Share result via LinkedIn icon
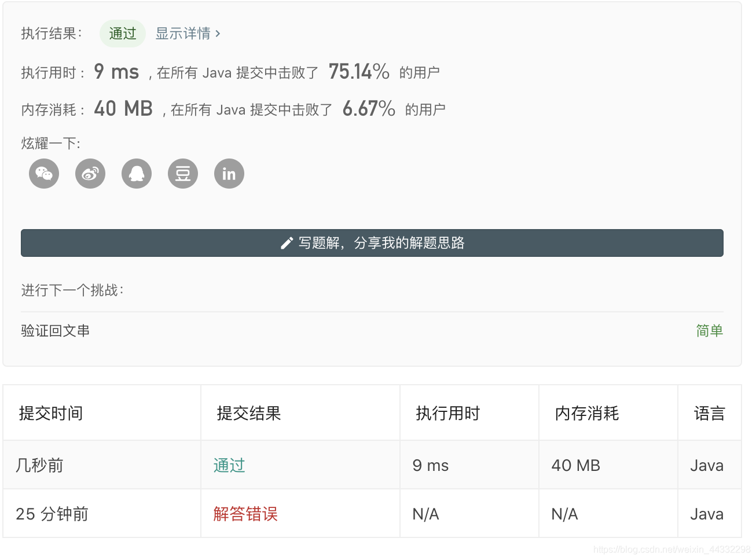Viewport: 756px width, 560px height. [x=229, y=174]
